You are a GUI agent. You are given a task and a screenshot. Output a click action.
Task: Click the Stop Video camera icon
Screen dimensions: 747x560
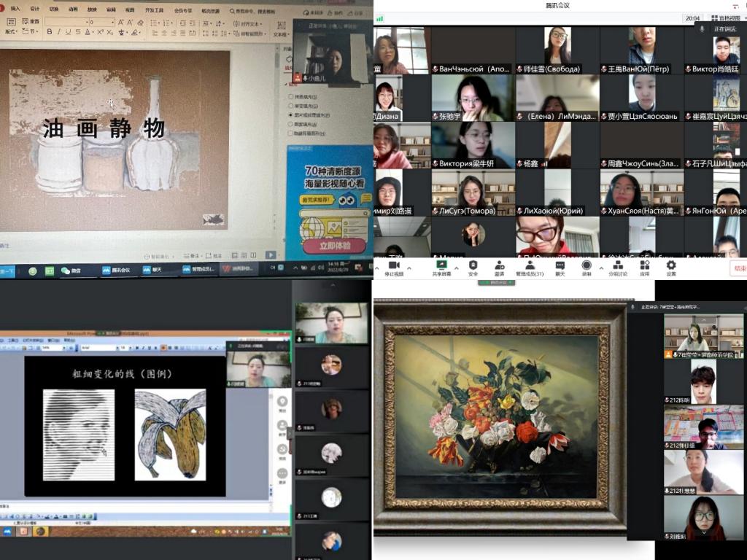pyautogui.click(x=392, y=265)
